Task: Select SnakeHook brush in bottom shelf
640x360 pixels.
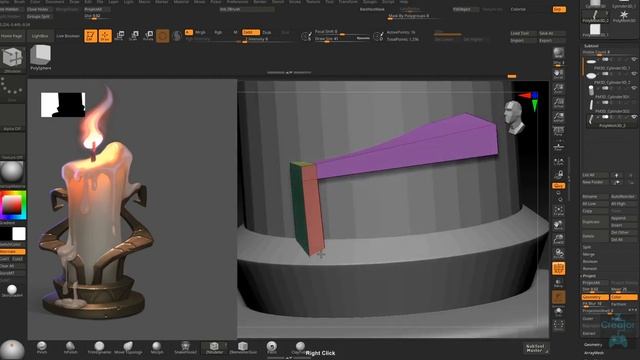Action: (185, 348)
